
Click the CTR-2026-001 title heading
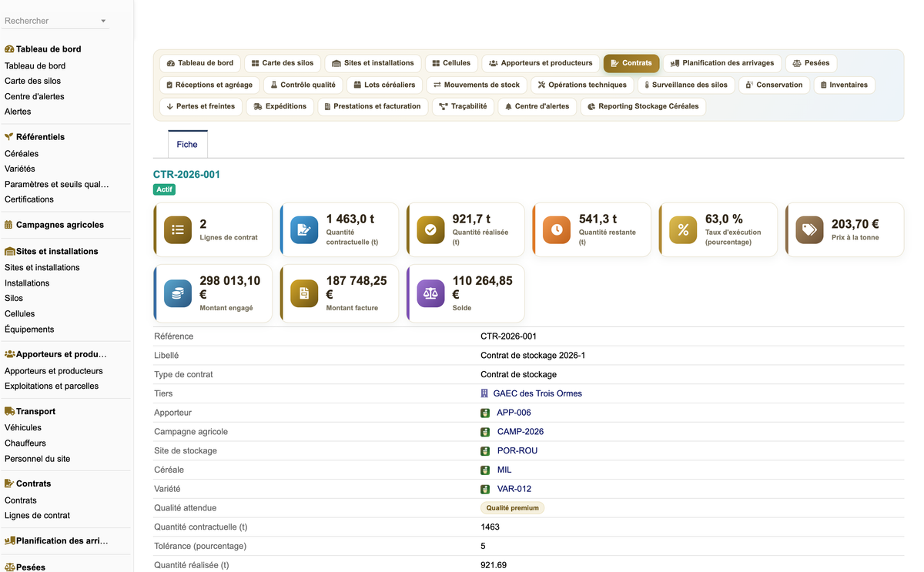(186, 175)
